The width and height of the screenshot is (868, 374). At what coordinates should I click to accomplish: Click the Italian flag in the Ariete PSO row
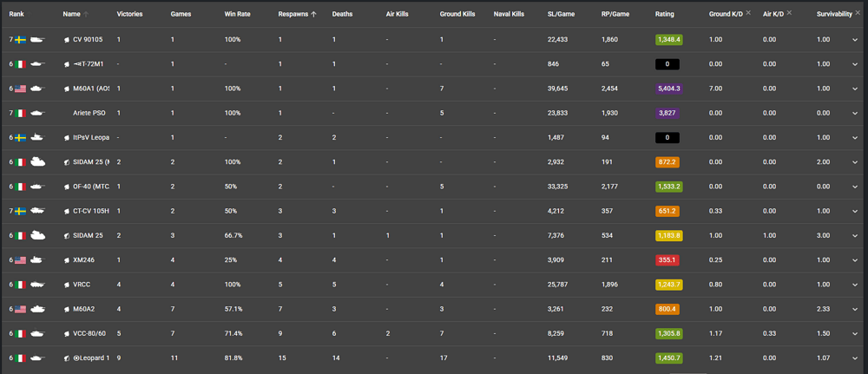21,113
